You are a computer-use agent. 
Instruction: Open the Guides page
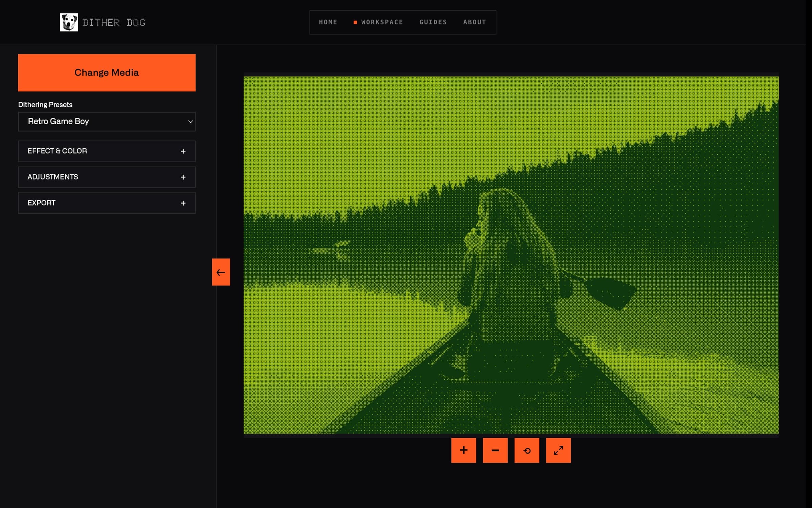pyautogui.click(x=433, y=22)
